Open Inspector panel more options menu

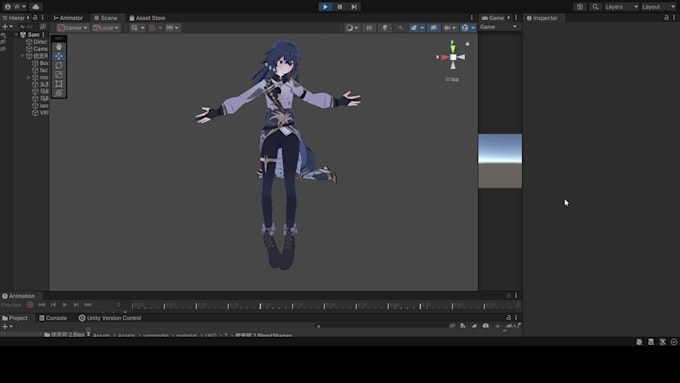coord(674,18)
